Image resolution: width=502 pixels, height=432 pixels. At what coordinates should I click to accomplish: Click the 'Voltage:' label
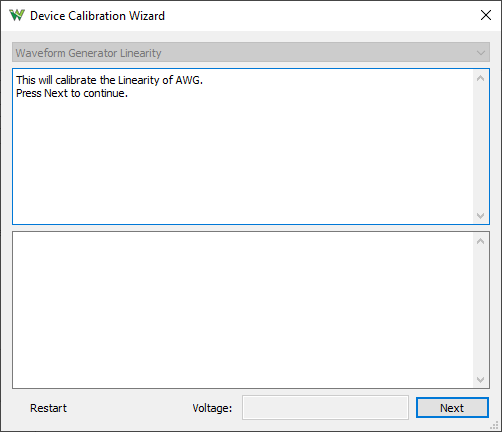point(212,408)
